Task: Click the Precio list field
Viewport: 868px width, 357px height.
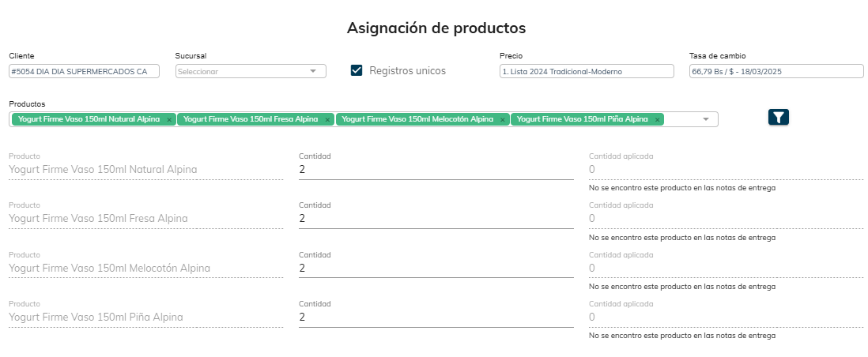Action: click(586, 71)
